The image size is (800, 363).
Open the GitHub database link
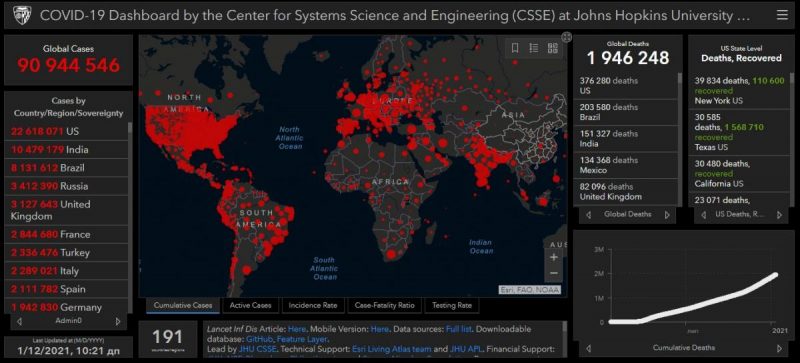(260, 339)
